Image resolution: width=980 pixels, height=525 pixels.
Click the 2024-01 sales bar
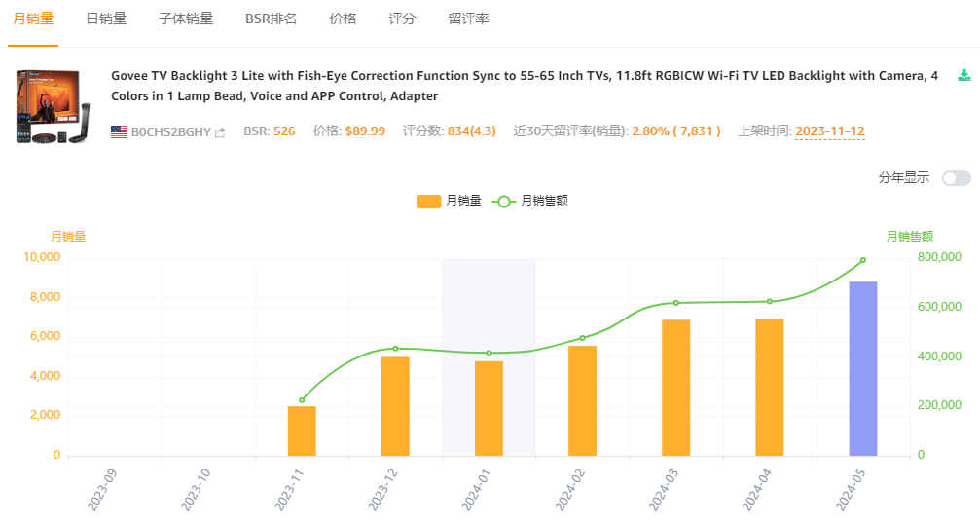(x=489, y=409)
